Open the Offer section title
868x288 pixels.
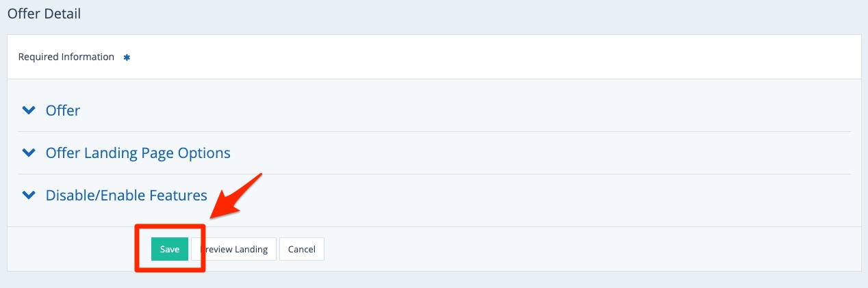tap(63, 110)
